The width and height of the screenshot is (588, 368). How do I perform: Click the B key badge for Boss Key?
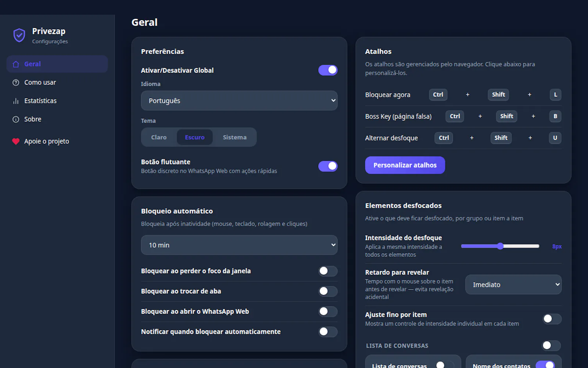tap(555, 116)
